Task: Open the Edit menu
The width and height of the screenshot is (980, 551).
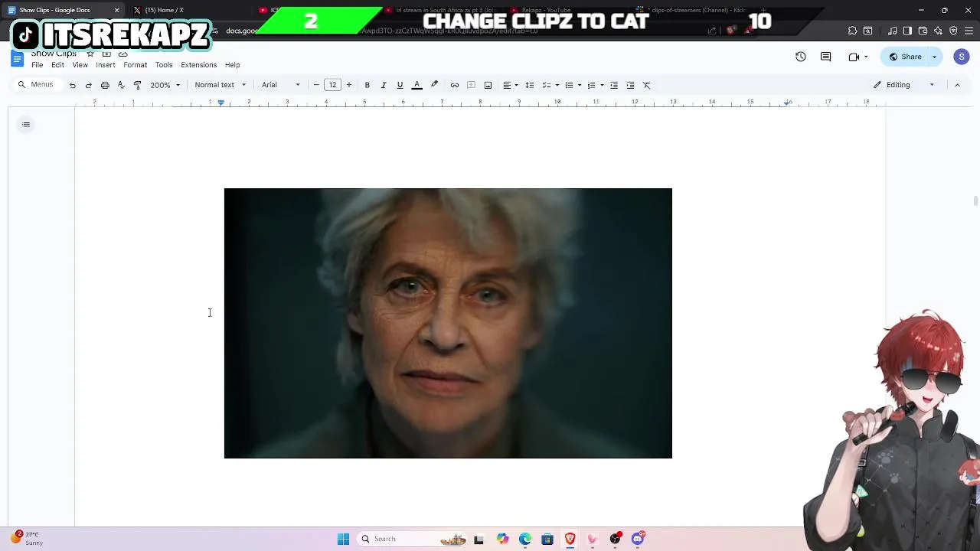Action: (57, 65)
